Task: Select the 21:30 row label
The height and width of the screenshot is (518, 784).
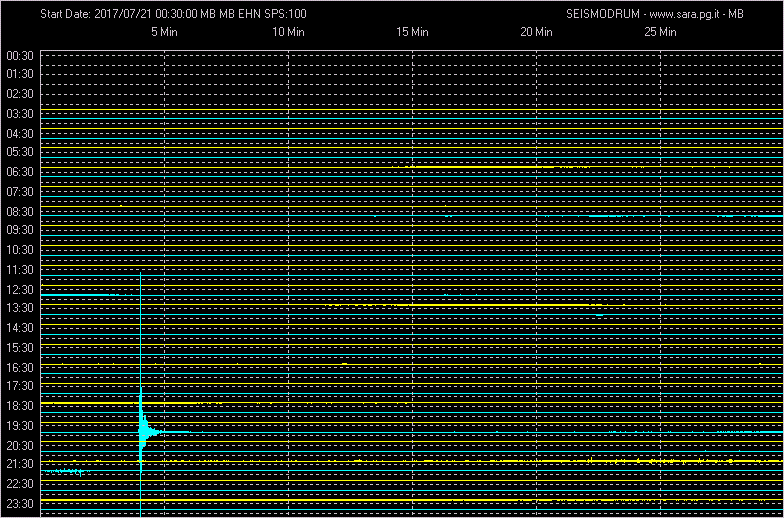Action: click(20, 464)
